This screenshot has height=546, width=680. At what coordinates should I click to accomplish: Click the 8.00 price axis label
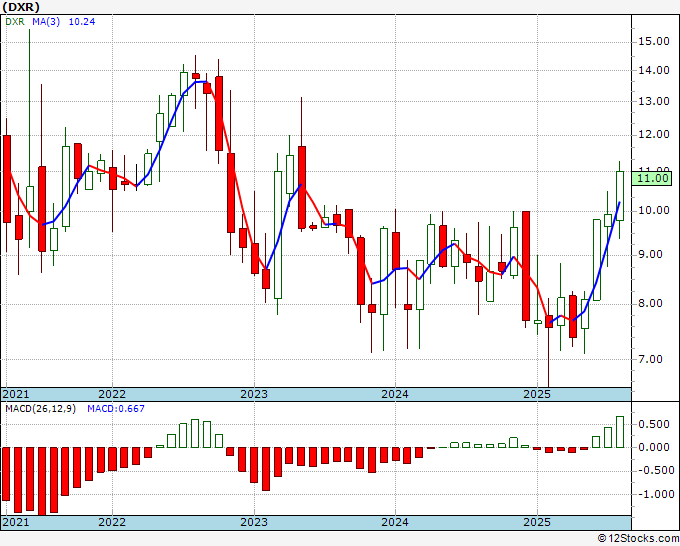(651, 304)
